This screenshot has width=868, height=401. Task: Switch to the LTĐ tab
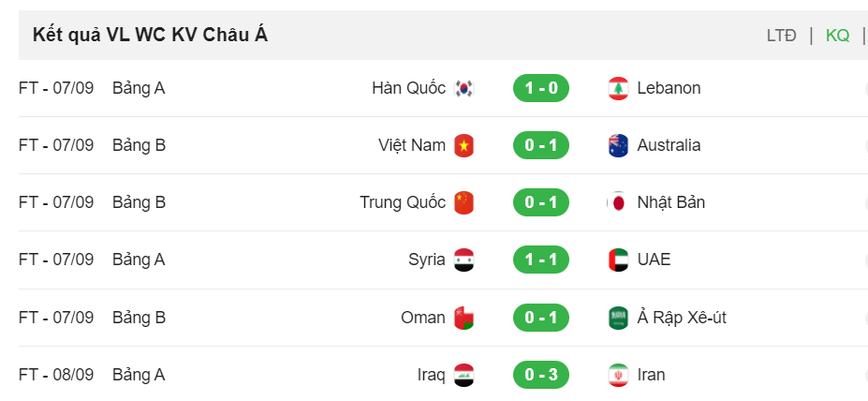781,36
